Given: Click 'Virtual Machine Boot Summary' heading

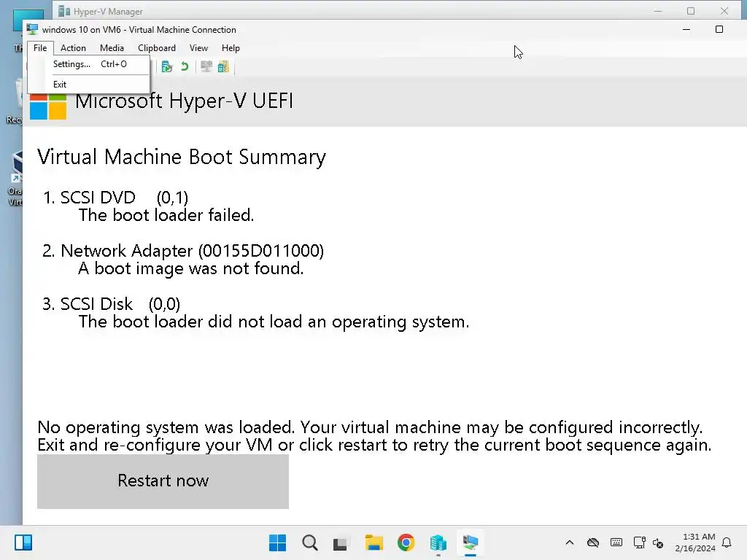Looking at the screenshot, I should pos(182,157).
